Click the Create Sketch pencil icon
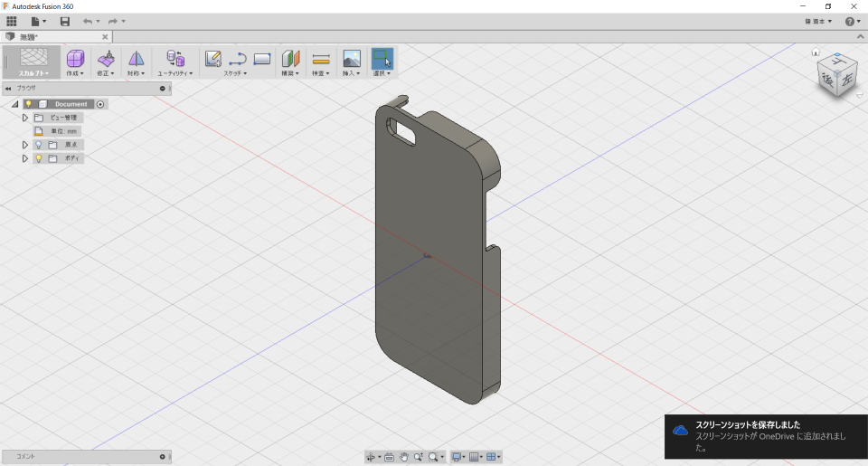868x466 pixels. click(x=213, y=58)
